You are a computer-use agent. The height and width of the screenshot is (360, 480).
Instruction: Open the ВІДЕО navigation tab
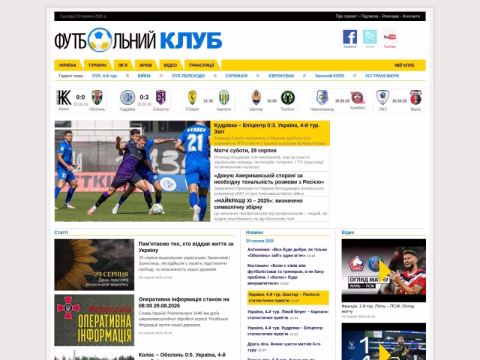coord(170,65)
